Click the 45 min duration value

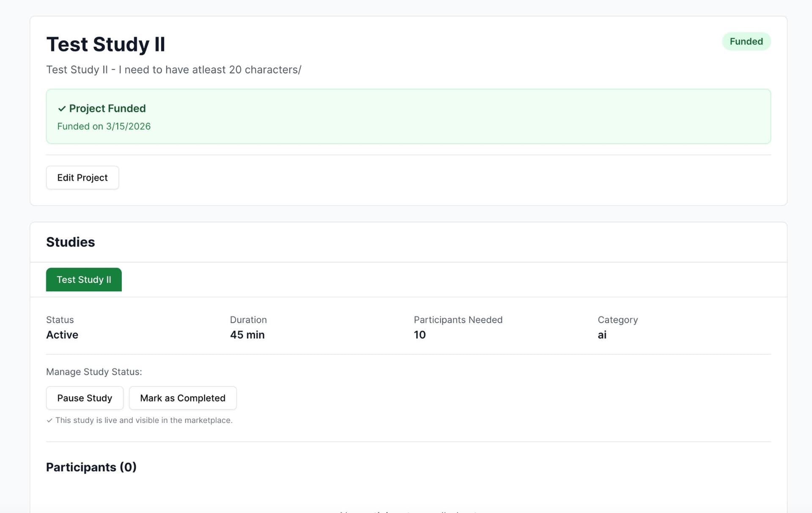tap(247, 335)
